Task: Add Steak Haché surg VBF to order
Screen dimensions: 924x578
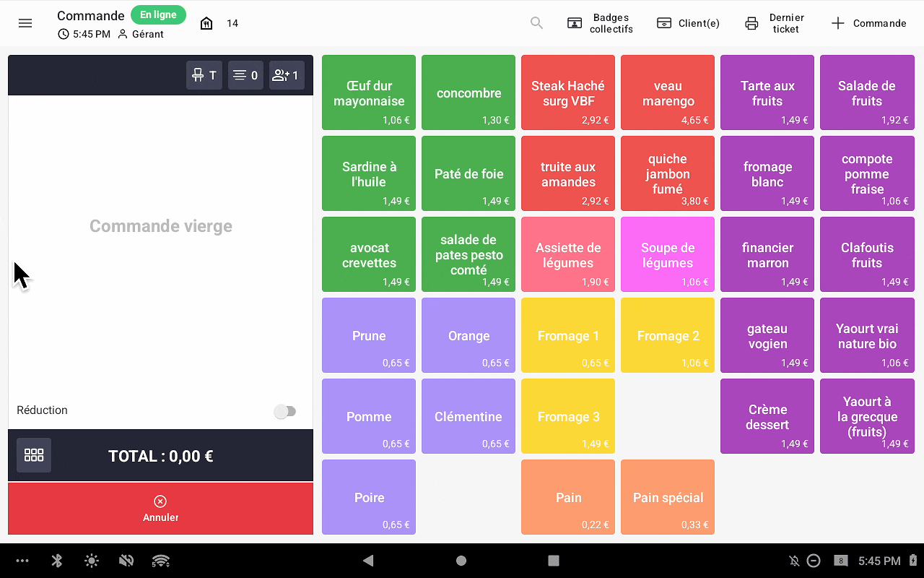Action: click(x=568, y=92)
